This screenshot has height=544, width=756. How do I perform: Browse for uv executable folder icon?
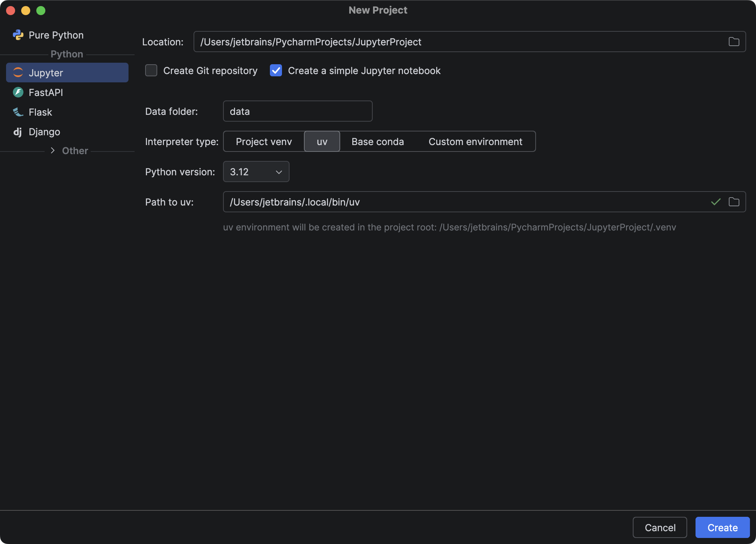734,202
